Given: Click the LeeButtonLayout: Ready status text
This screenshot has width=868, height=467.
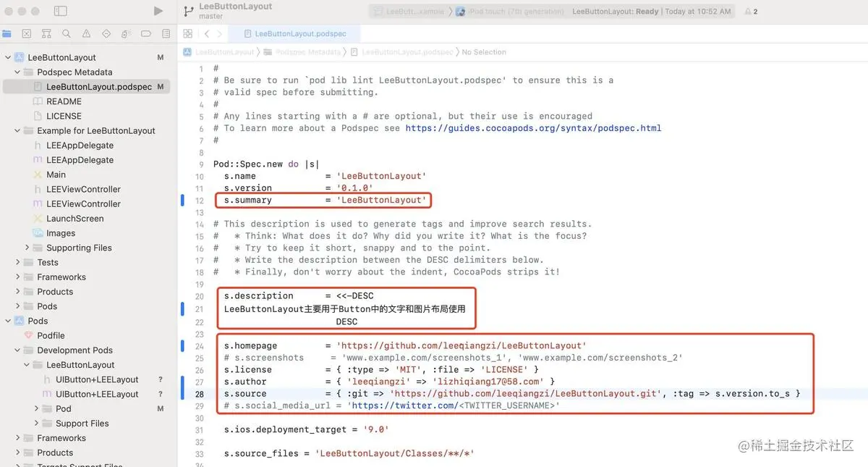Looking at the screenshot, I should (616, 12).
